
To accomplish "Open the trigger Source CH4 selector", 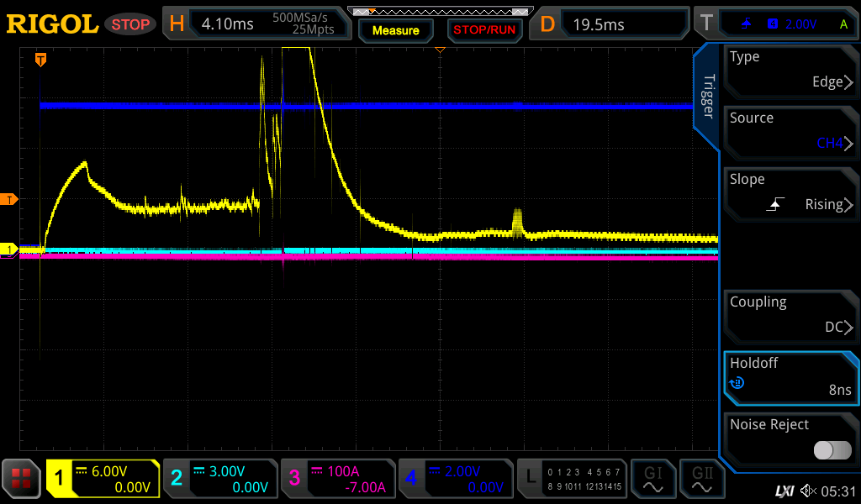I will point(790,131).
